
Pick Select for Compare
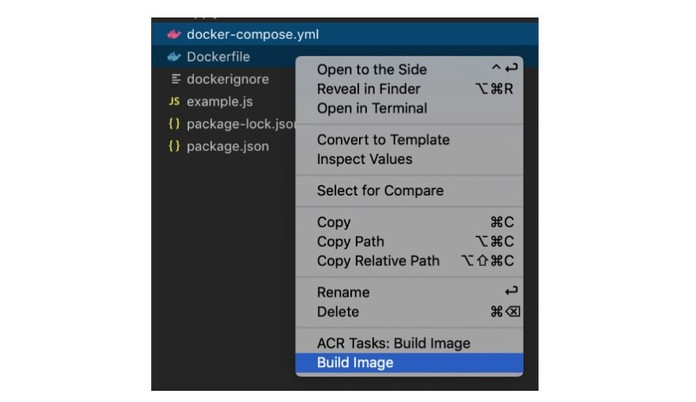tap(380, 191)
